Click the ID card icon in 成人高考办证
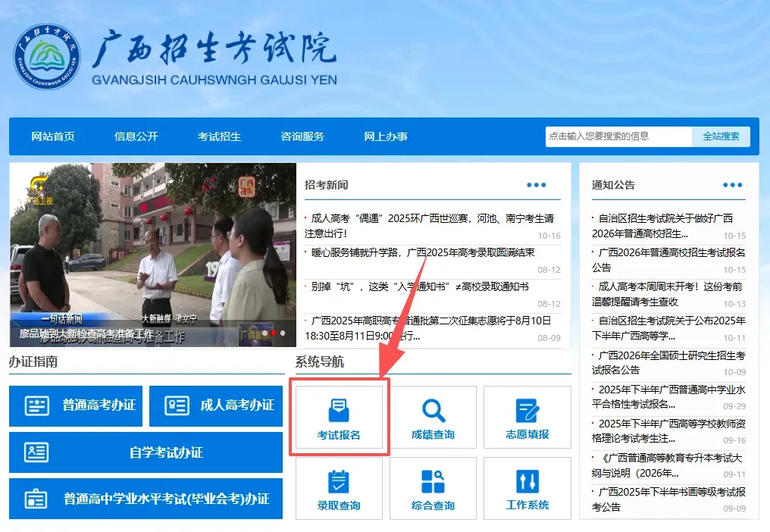Viewport: 770px width, 532px height. [x=177, y=405]
